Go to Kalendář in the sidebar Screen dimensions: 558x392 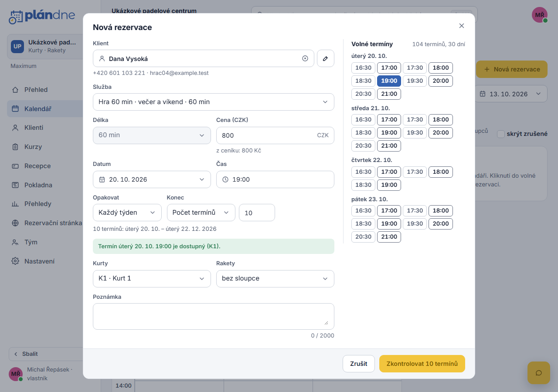[45, 109]
